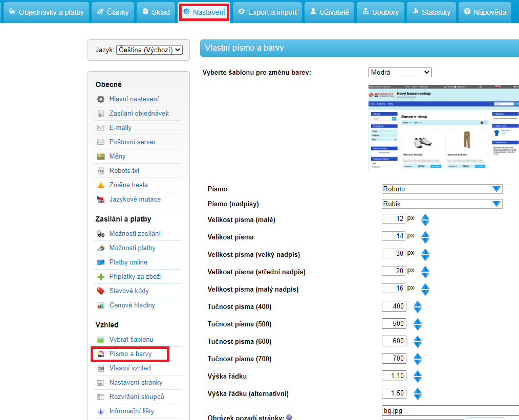Click the green plus icon for Příplatky za zboží

pos(101,277)
